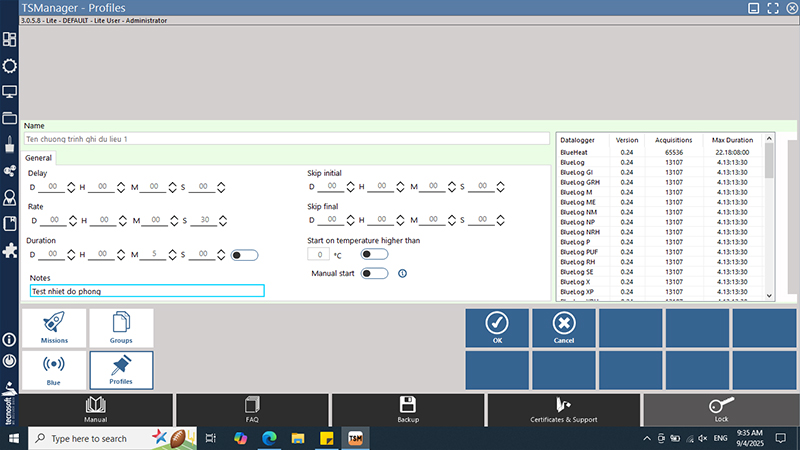Image resolution: width=800 pixels, height=450 pixels.
Task: Confirm the profile with OK
Action: 497,327
